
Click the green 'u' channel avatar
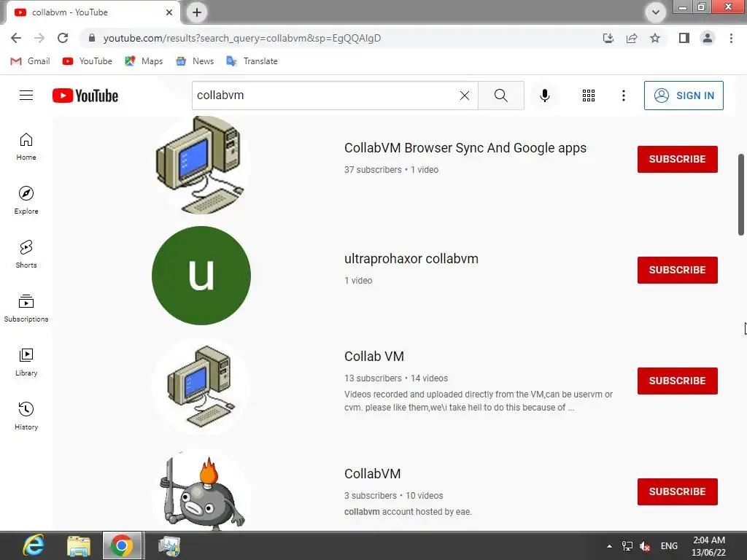pos(201,276)
